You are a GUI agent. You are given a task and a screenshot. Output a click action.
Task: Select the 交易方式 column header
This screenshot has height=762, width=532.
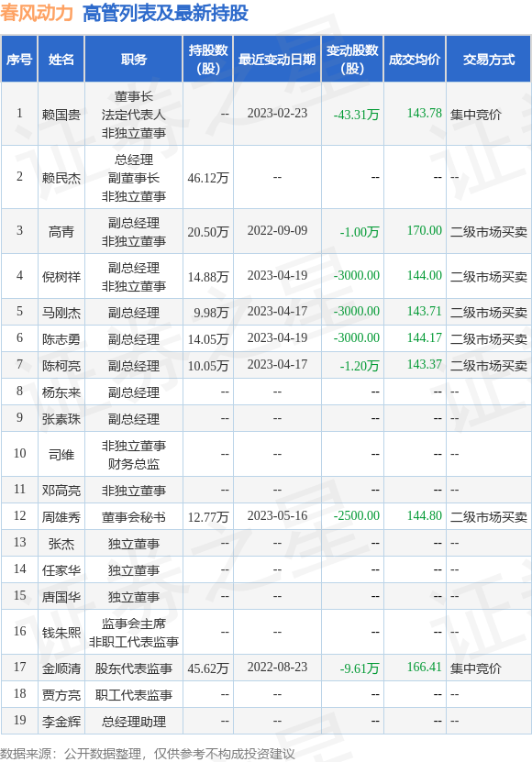click(488, 60)
